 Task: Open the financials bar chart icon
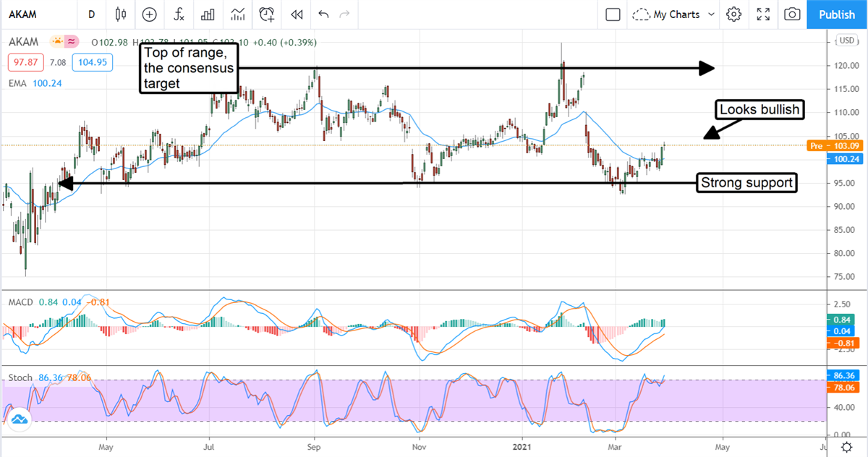208,14
